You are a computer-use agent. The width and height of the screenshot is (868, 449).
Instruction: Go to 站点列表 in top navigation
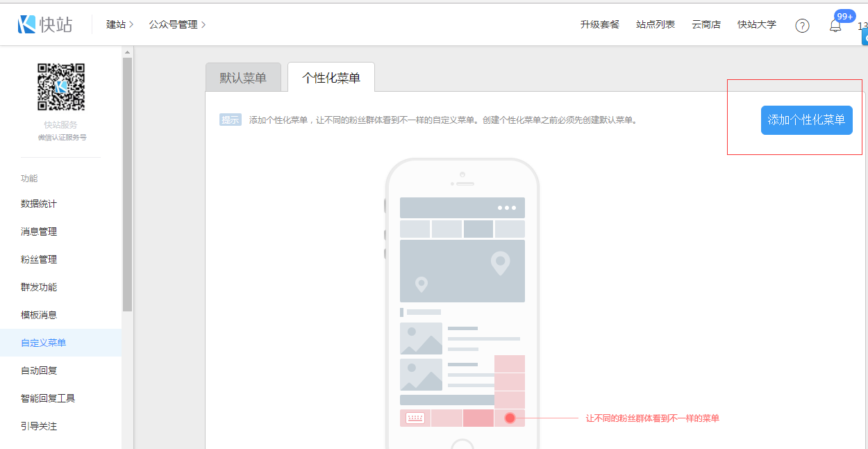click(655, 24)
